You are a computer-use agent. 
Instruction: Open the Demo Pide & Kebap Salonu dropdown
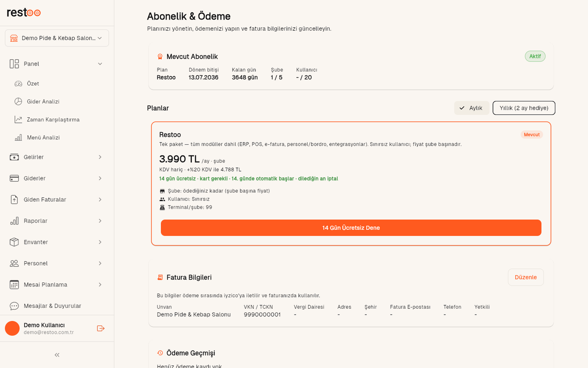coord(57,38)
